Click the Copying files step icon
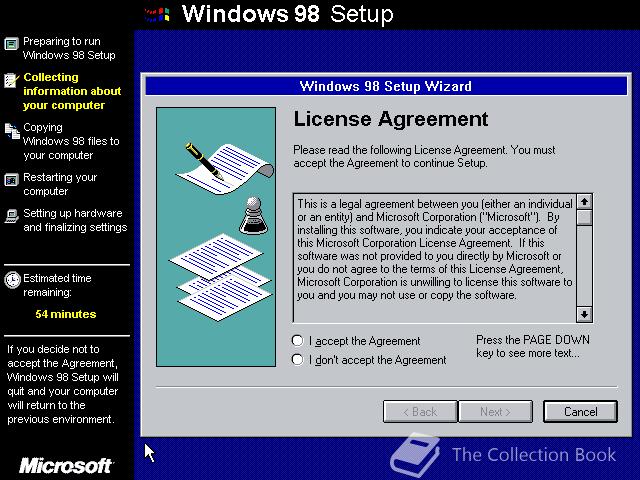 [12, 131]
